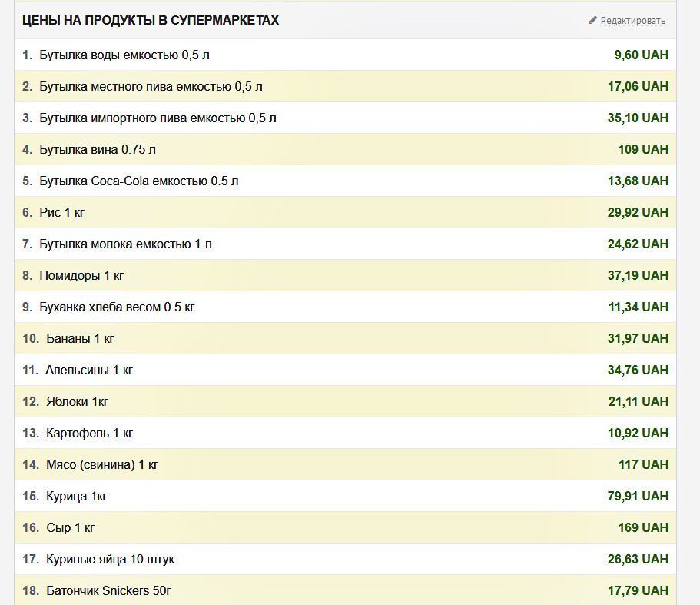Click the pencil edit icon in header

(593, 20)
